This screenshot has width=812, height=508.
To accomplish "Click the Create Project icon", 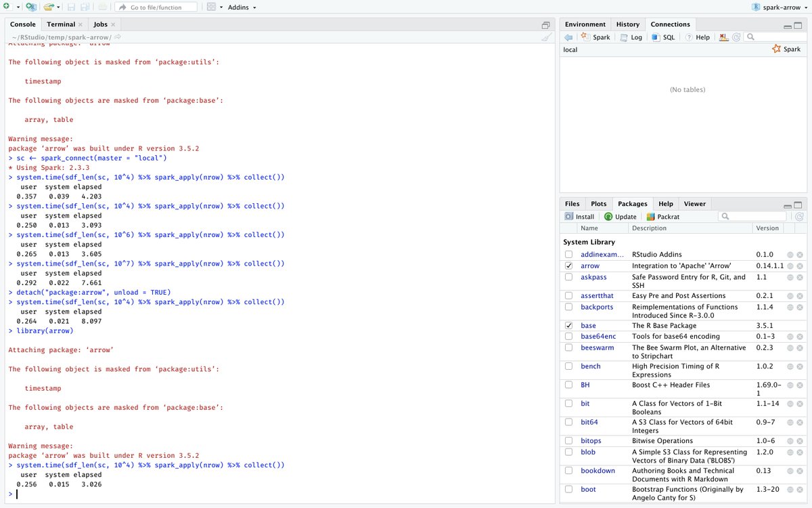I will (31, 7).
